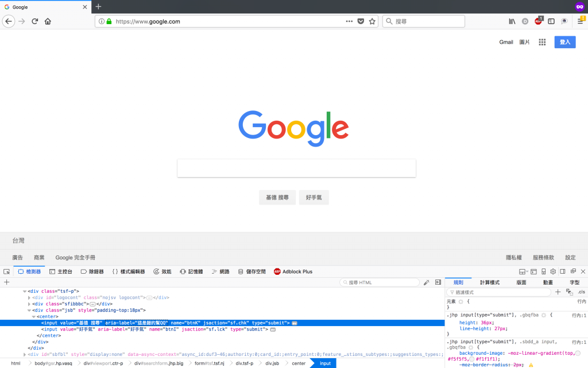Image resolution: width=588 pixels, height=368 pixels.
Task: Open the 服務條款 terms link
Action: pos(543,258)
